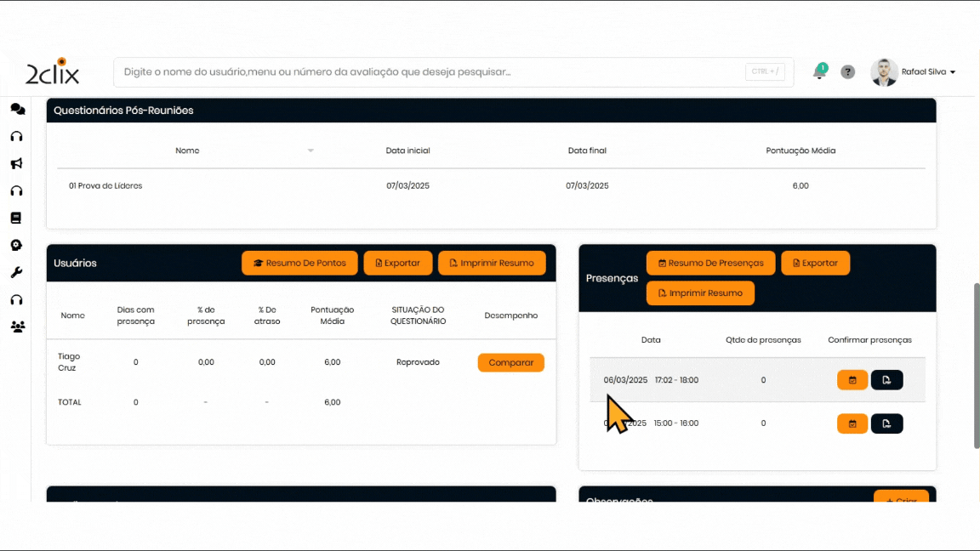Open the users group icon in sidebar

17,327
